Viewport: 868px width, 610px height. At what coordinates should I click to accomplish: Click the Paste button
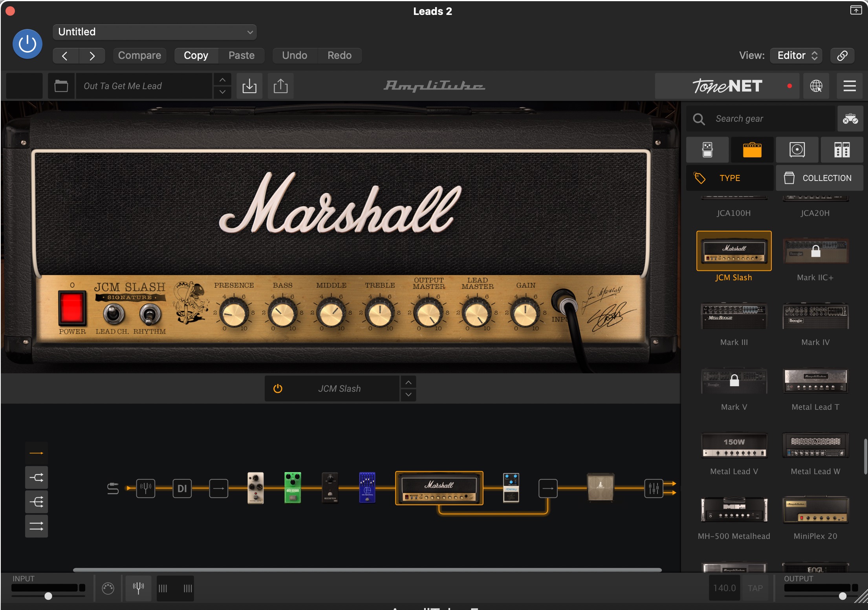(x=242, y=56)
